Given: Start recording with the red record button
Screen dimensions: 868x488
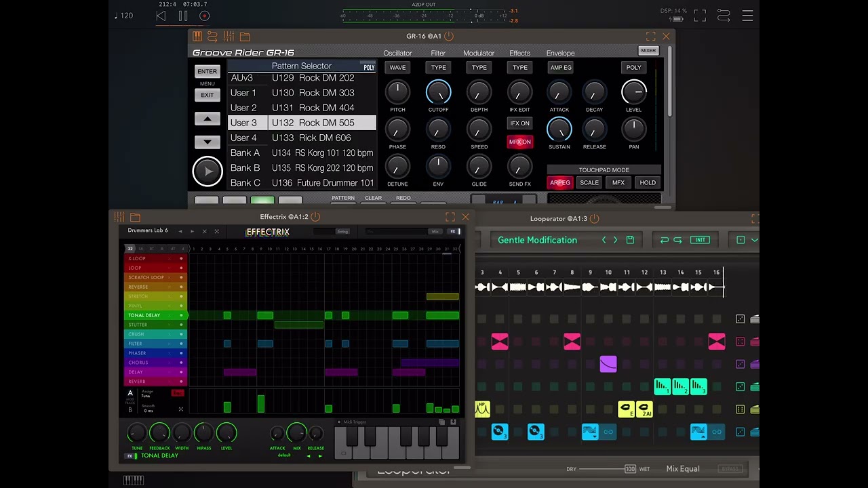Looking at the screenshot, I should click(x=205, y=16).
